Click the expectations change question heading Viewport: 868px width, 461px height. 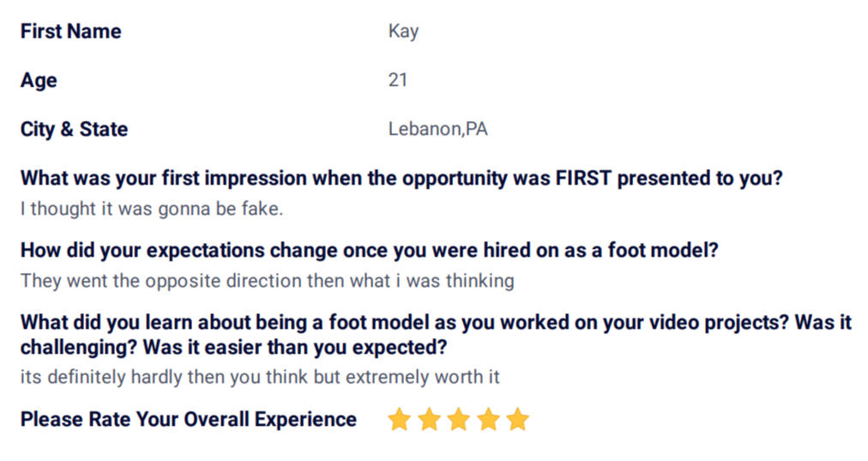(x=369, y=251)
